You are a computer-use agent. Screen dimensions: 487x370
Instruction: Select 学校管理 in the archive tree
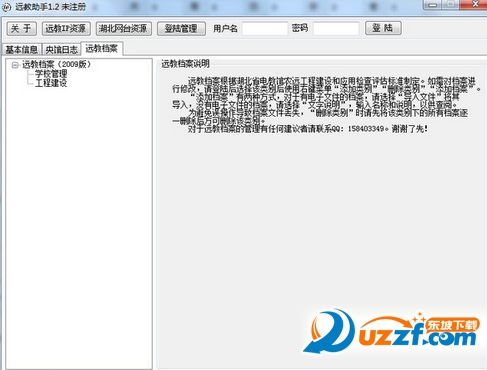coord(51,73)
